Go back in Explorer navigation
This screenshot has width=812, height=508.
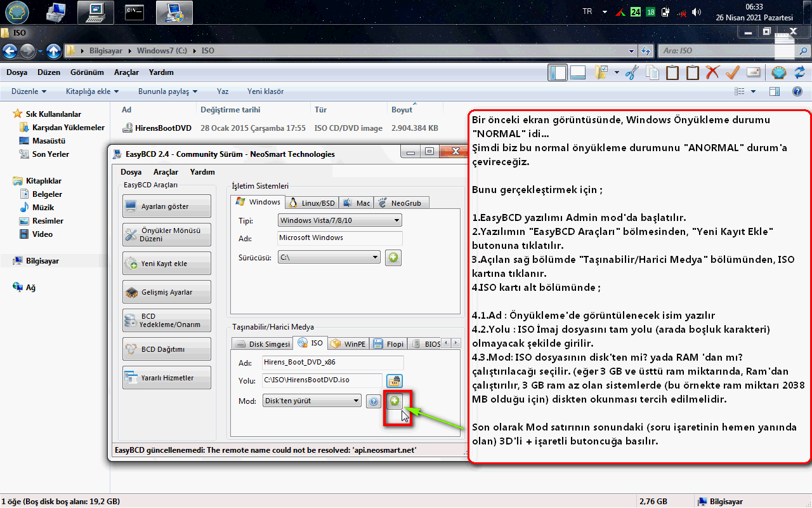pyautogui.click(x=10, y=51)
